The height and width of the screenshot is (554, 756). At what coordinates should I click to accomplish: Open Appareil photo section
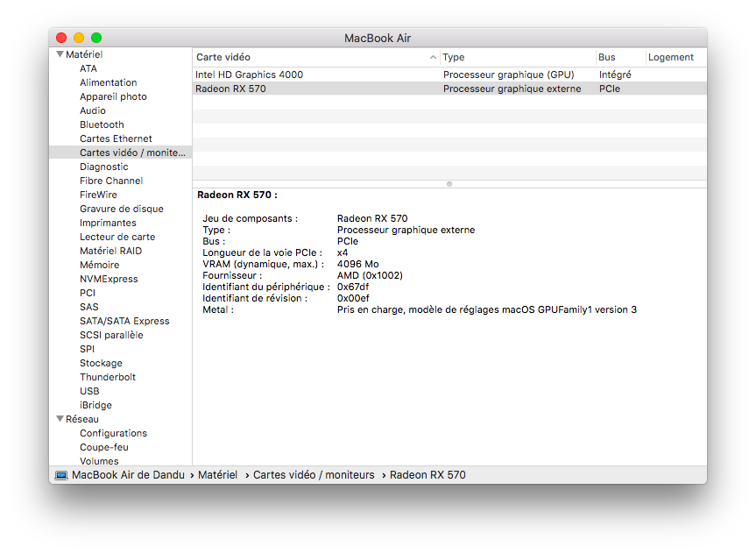pyautogui.click(x=113, y=96)
